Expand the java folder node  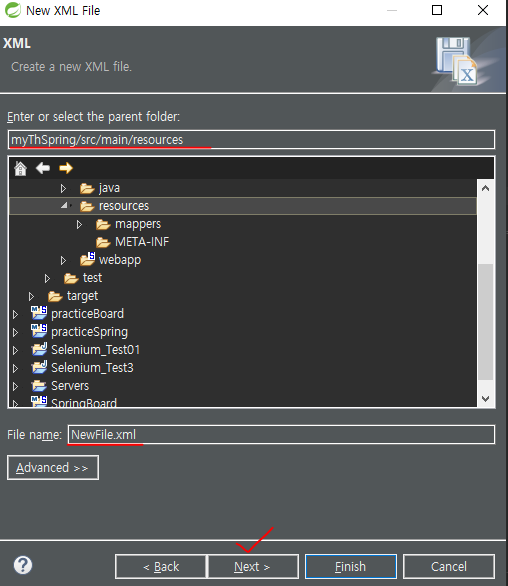tap(63, 188)
